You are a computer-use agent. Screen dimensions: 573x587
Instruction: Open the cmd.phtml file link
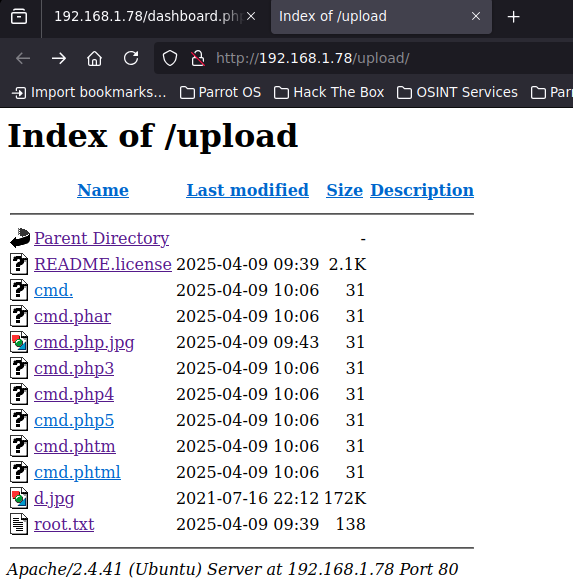coord(77,472)
